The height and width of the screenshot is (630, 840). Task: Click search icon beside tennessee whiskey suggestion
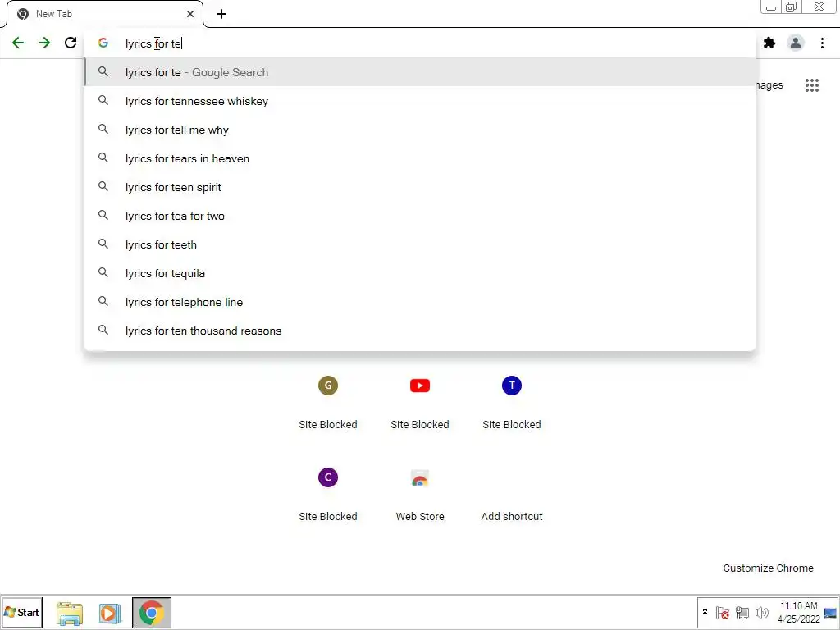click(x=103, y=101)
